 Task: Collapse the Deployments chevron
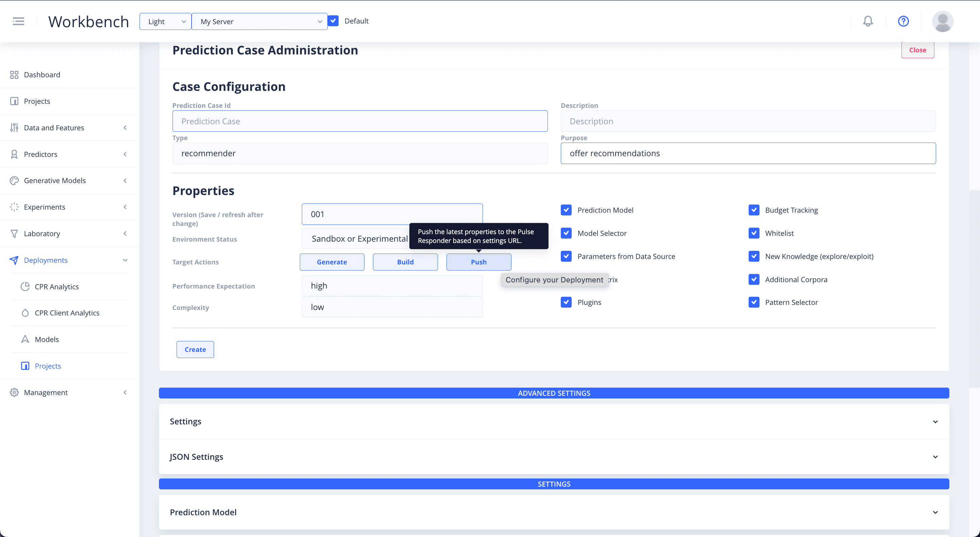pyautogui.click(x=125, y=260)
